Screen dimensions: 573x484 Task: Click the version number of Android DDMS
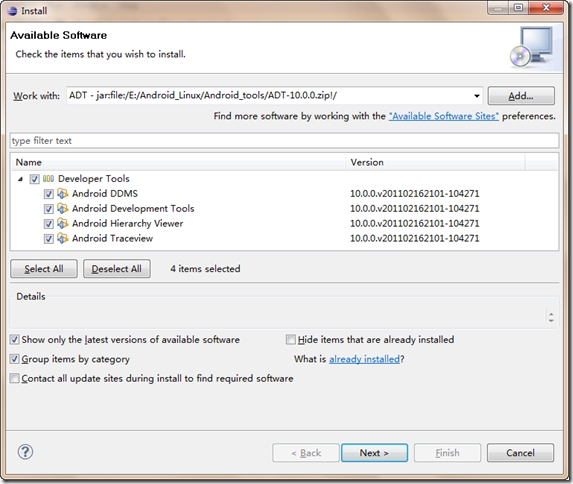pos(415,193)
